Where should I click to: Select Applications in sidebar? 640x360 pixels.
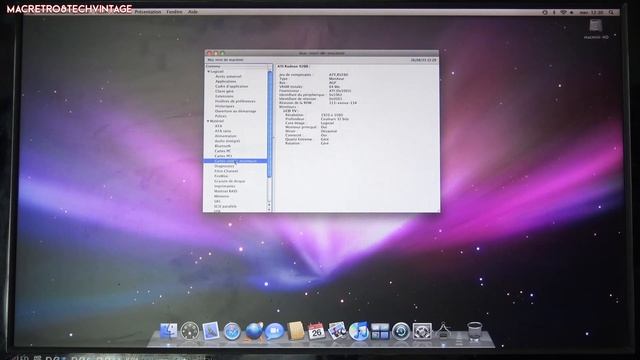226,81
